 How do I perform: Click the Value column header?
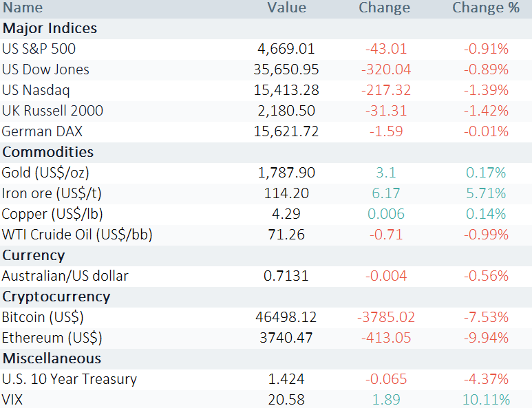coord(287,8)
